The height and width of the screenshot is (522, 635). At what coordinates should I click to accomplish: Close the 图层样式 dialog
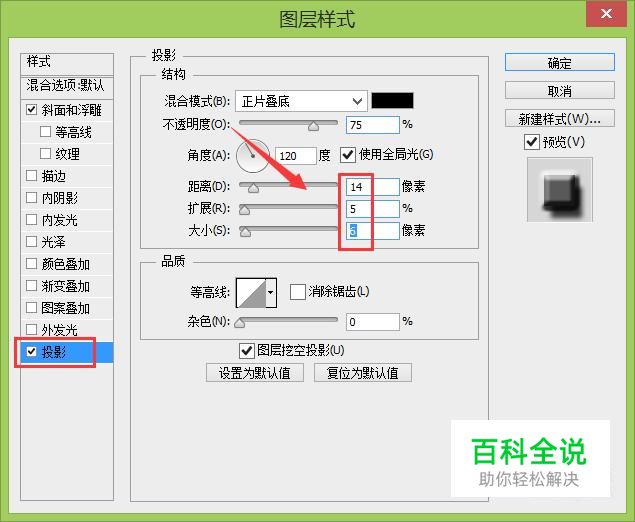[x=606, y=14]
